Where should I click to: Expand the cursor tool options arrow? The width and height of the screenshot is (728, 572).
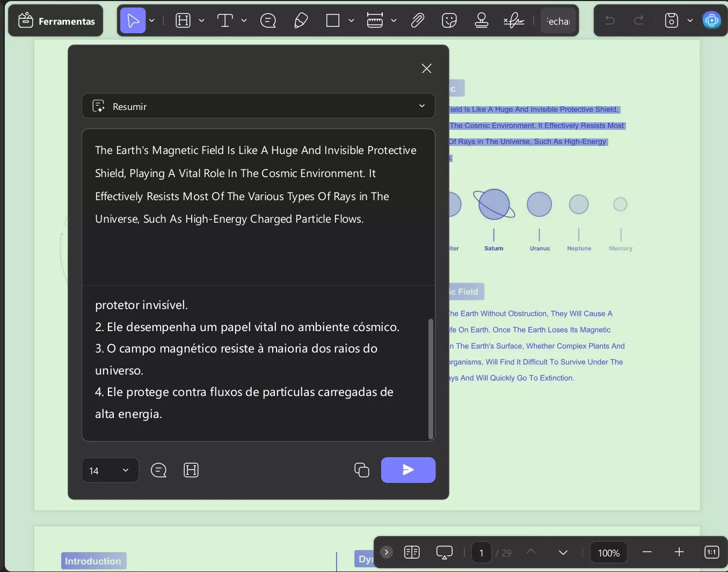152,21
